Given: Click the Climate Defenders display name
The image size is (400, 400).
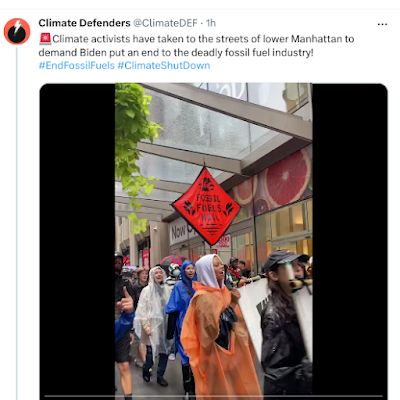Looking at the screenshot, I should click(84, 23).
